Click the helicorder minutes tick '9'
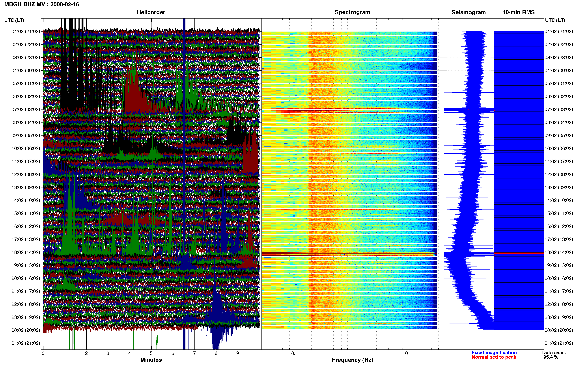The image size is (588, 368). (x=238, y=353)
